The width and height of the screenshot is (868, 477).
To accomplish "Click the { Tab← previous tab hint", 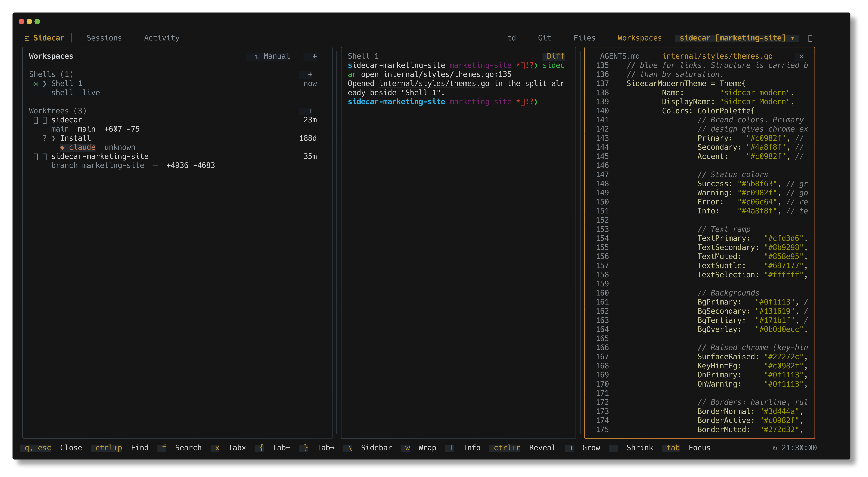I will click(272, 448).
